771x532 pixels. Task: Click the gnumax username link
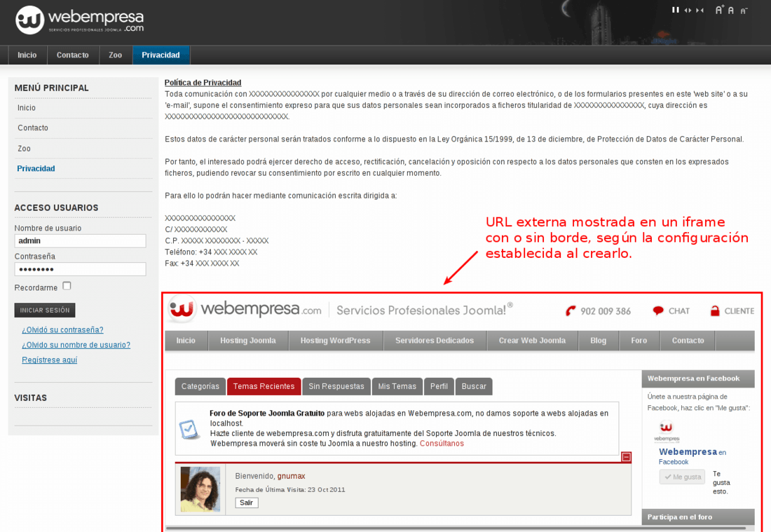[x=291, y=476]
